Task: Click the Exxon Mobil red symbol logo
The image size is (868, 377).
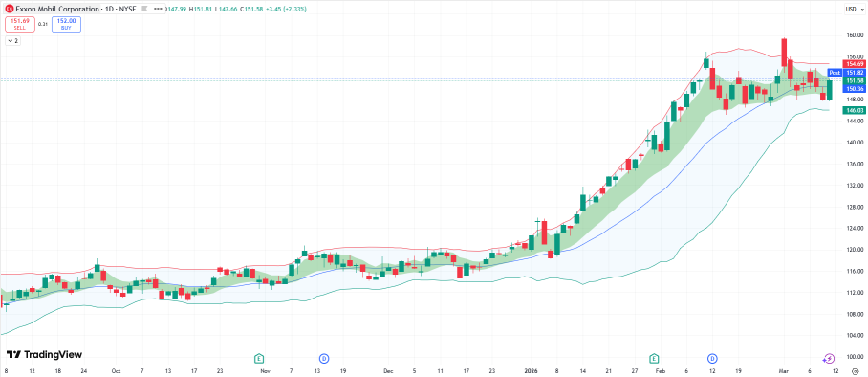Action: click(x=10, y=10)
